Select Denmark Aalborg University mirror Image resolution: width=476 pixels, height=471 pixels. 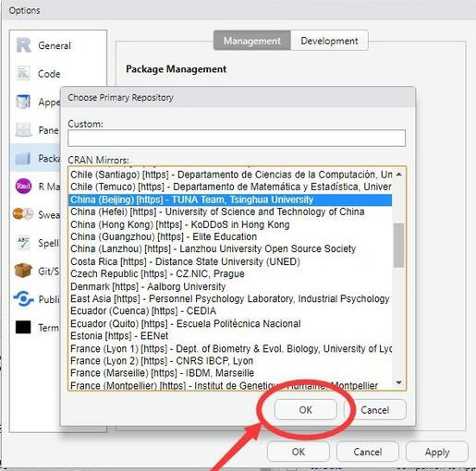(231, 286)
